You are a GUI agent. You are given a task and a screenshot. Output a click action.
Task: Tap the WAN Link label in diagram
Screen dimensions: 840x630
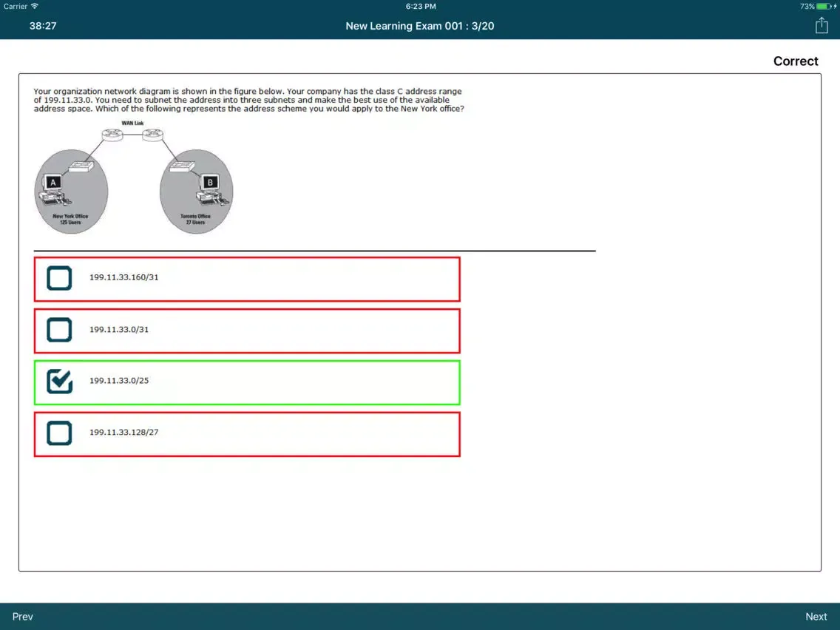[x=132, y=123]
